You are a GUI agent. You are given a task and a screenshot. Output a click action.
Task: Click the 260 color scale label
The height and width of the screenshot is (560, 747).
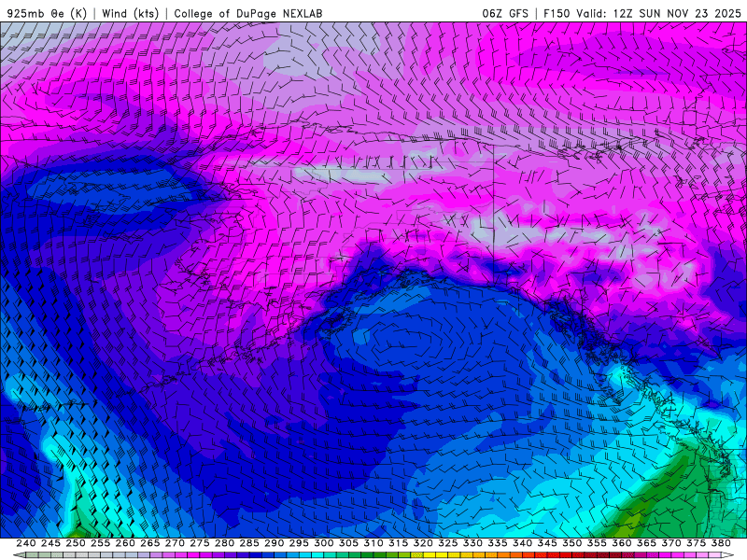pos(125,543)
